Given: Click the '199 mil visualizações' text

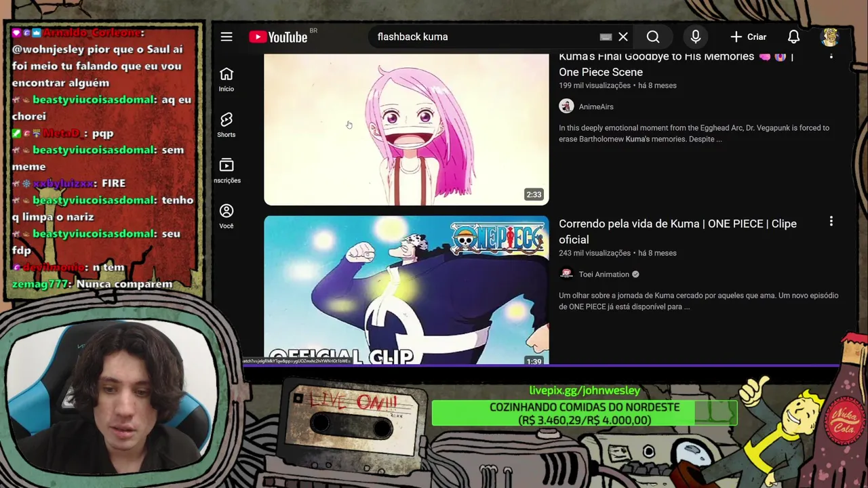Looking at the screenshot, I should pyautogui.click(x=595, y=85).
